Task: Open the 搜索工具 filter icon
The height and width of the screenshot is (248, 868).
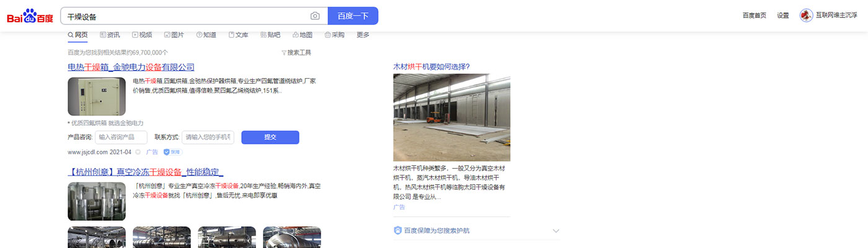Action: pyautogui.click(x=284, y=53)
